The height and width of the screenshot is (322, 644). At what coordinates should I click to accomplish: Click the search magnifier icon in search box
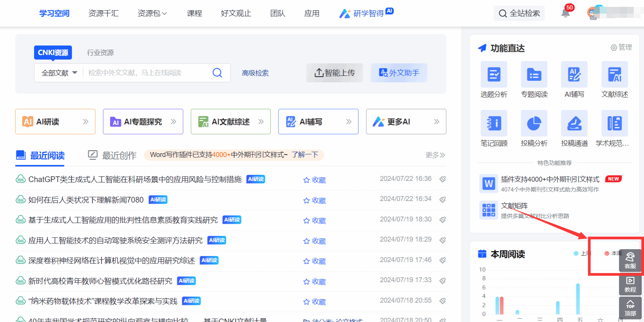click(x=217, y=73)
